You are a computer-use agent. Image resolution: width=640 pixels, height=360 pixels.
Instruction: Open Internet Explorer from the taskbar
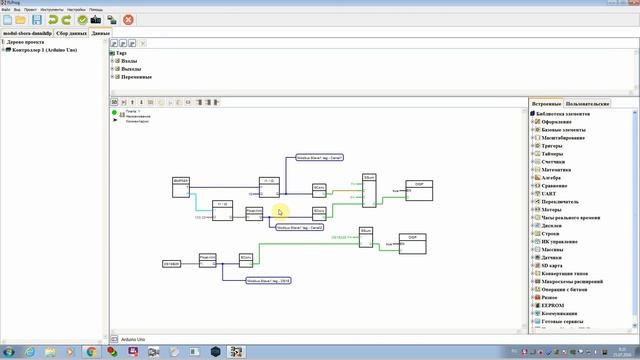[29, 352]
